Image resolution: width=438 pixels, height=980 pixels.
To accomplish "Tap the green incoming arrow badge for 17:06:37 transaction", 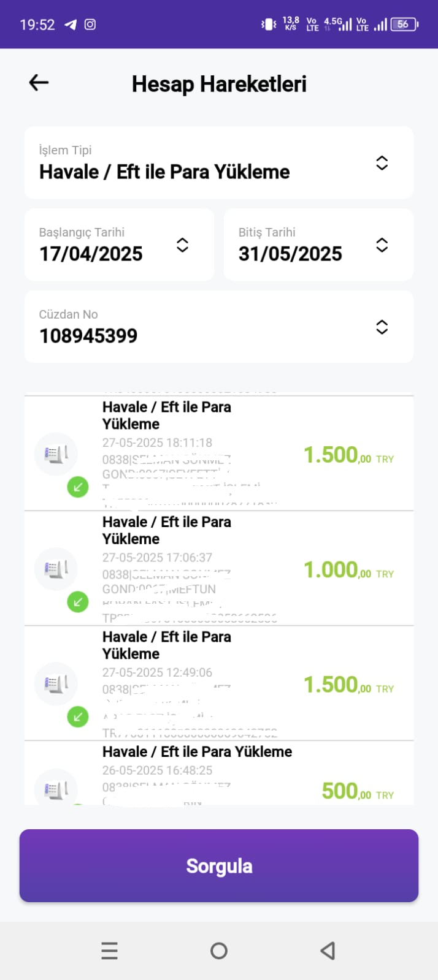I will pyautogui.click(x=78, y=602).
